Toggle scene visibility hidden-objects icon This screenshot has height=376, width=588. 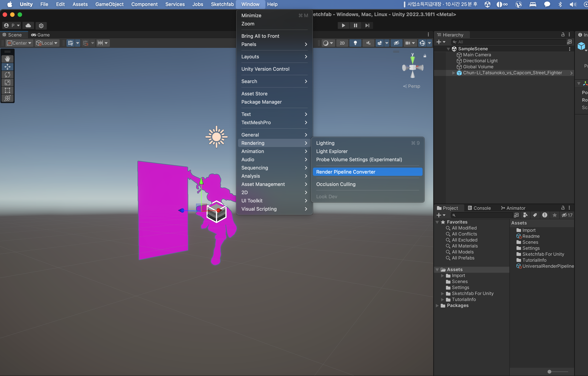click(x=396, y=43)
